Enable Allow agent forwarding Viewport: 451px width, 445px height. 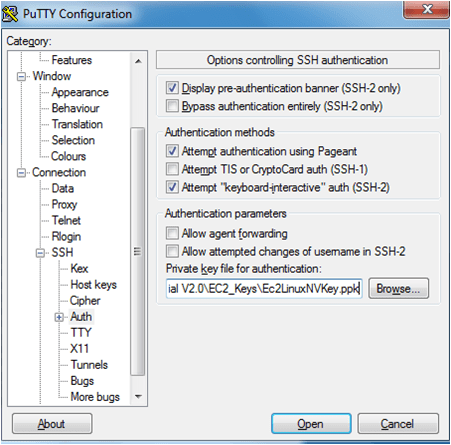coord(172,233)
